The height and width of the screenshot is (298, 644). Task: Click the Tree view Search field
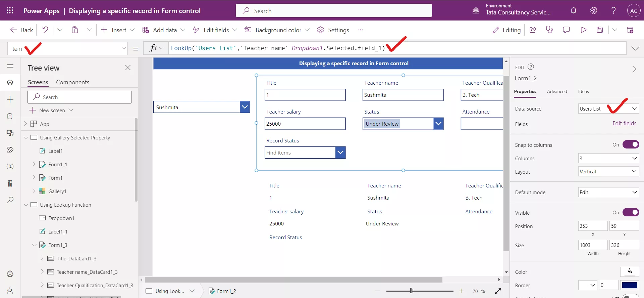pos(79,97)
